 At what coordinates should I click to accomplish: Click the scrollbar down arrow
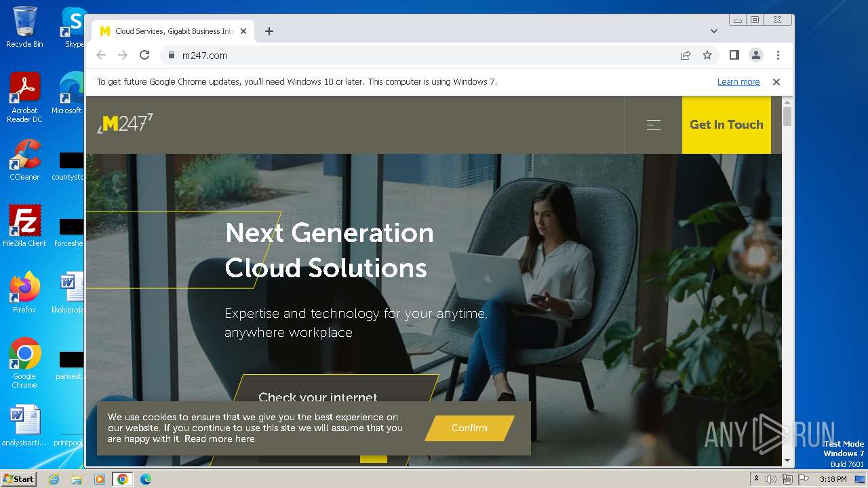tap(787, 461)
